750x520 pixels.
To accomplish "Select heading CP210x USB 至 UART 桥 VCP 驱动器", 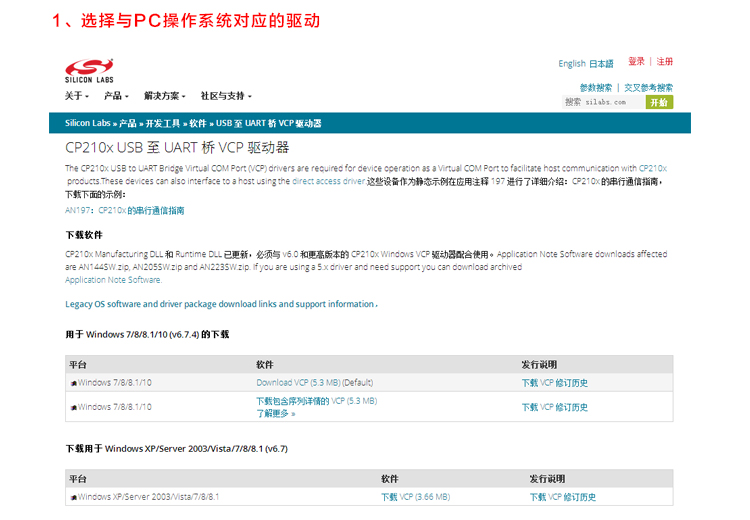I will click(x=177, y=147).
